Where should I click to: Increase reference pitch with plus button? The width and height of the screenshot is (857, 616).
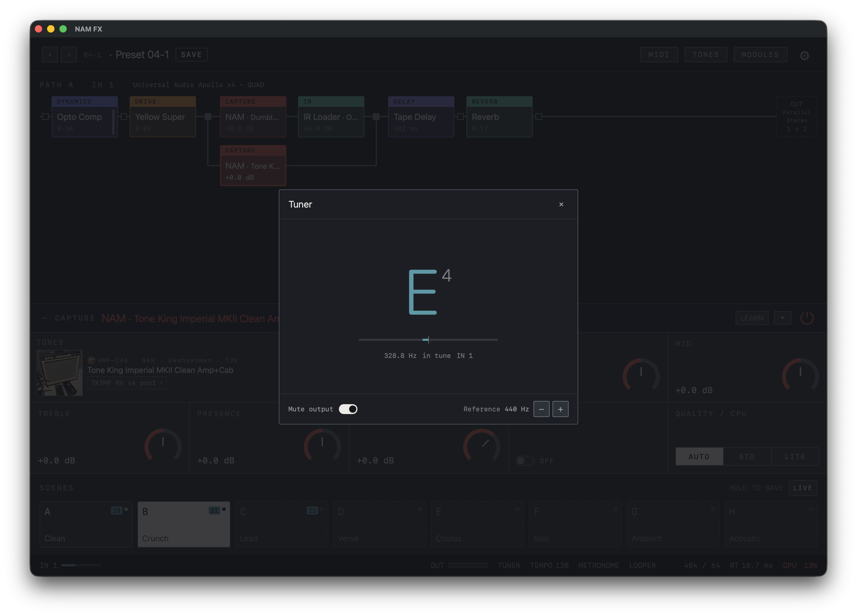coord(560,409)
